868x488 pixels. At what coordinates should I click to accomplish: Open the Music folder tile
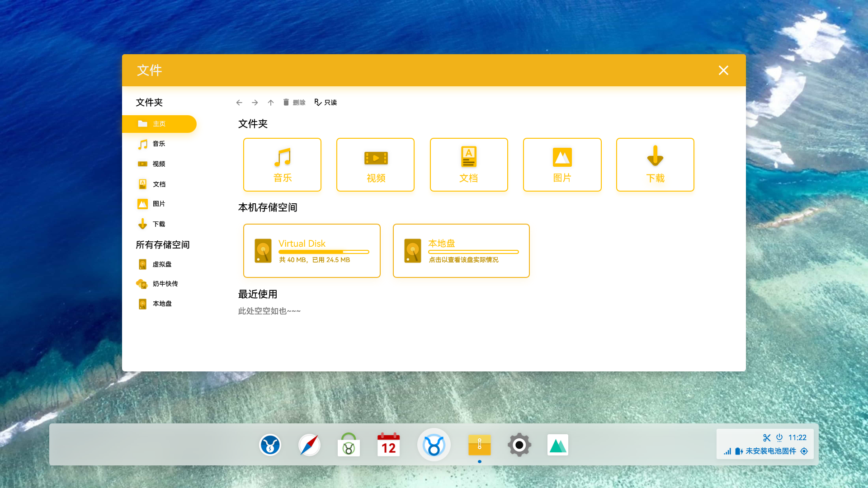[x=282, y=164]
